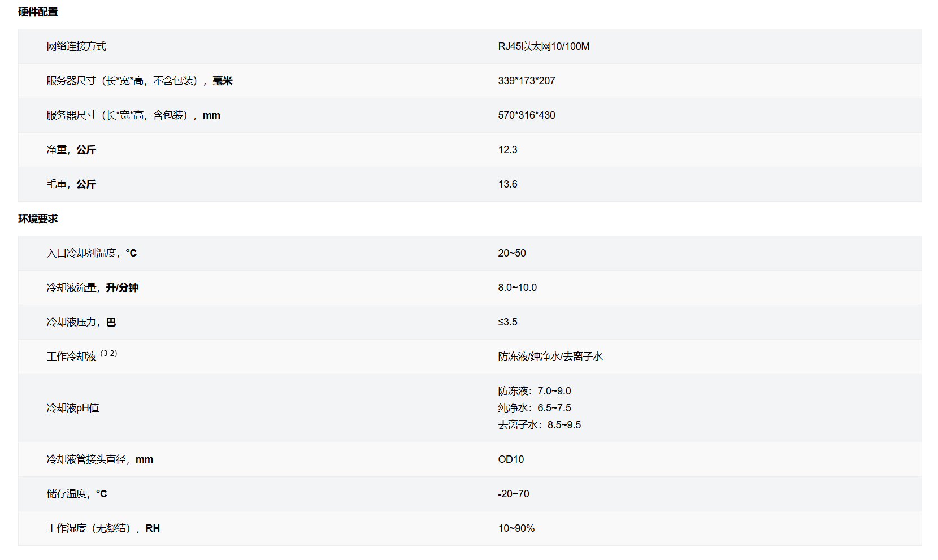Click the 去离子水: 8.5~9.5 pH line

click(x=539, y=425)
